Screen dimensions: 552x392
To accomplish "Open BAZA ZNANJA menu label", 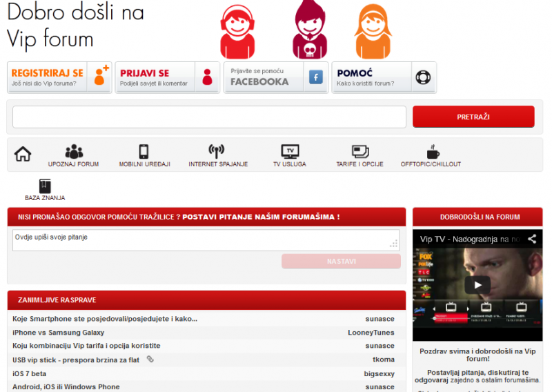I will (45, 198).
